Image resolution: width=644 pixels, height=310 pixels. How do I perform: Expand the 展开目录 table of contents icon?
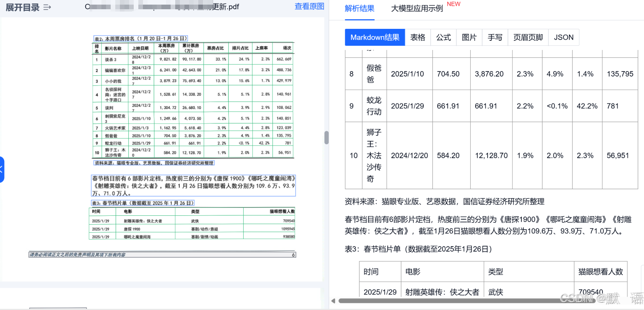(x=47, y=7)
